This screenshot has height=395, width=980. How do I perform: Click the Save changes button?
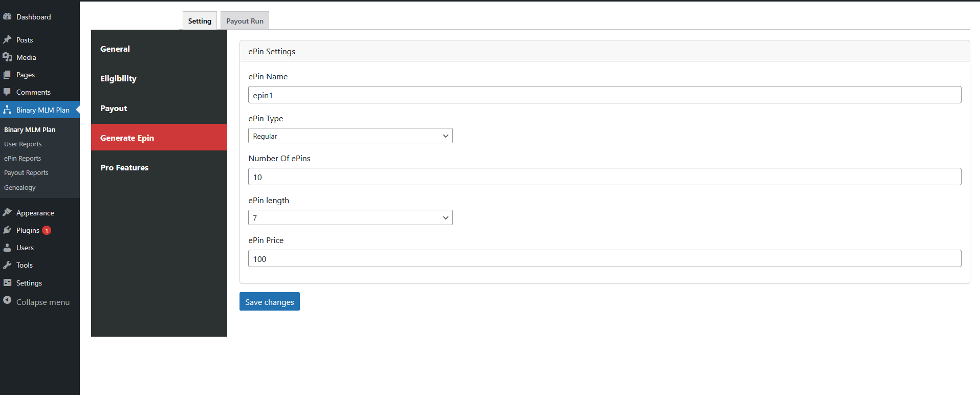click(x=269, y=302)
